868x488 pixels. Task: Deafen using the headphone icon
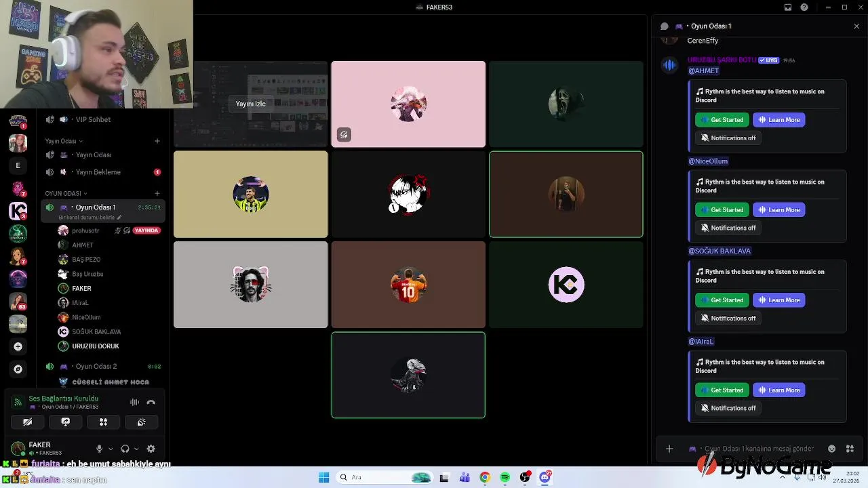pyautogui.click(x=125, y=449)
